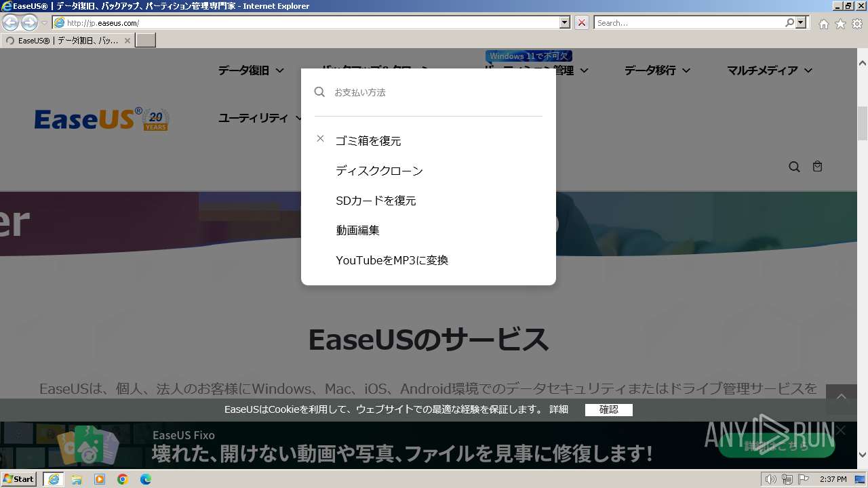Remove the ゴミ箱を復元 suggestion with the X
This screenshot has height=488, width=868.
(320, 138)
